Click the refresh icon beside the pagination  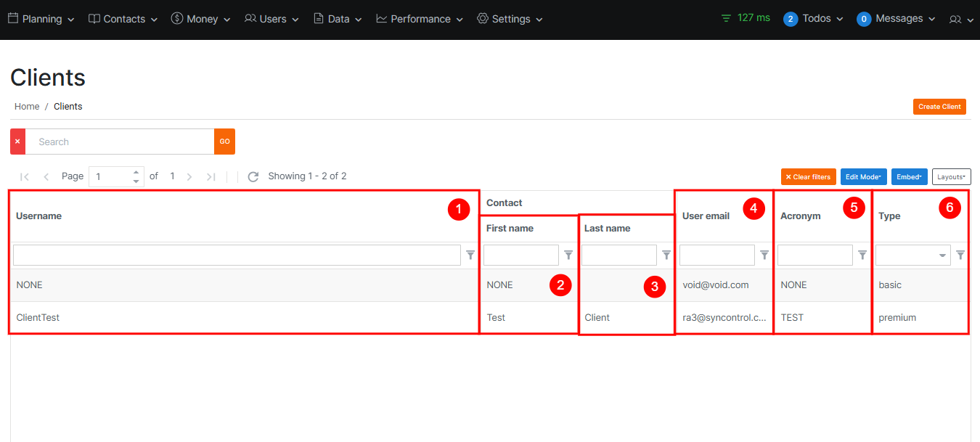coord(253,176)
